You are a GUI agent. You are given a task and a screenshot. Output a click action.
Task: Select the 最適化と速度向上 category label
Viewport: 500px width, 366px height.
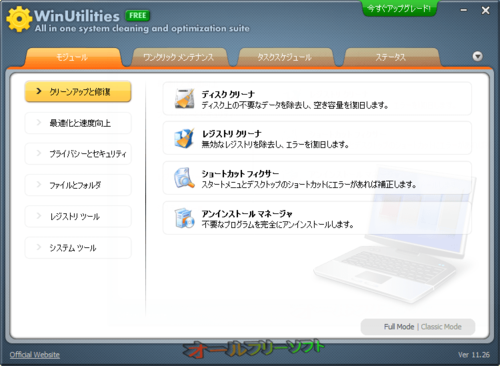coord(80,123)
